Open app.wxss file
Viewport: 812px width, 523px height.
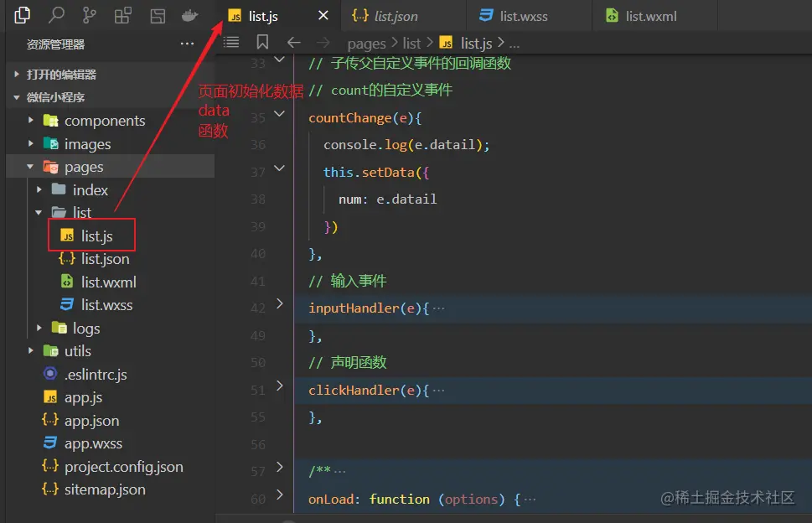(93, 443)
